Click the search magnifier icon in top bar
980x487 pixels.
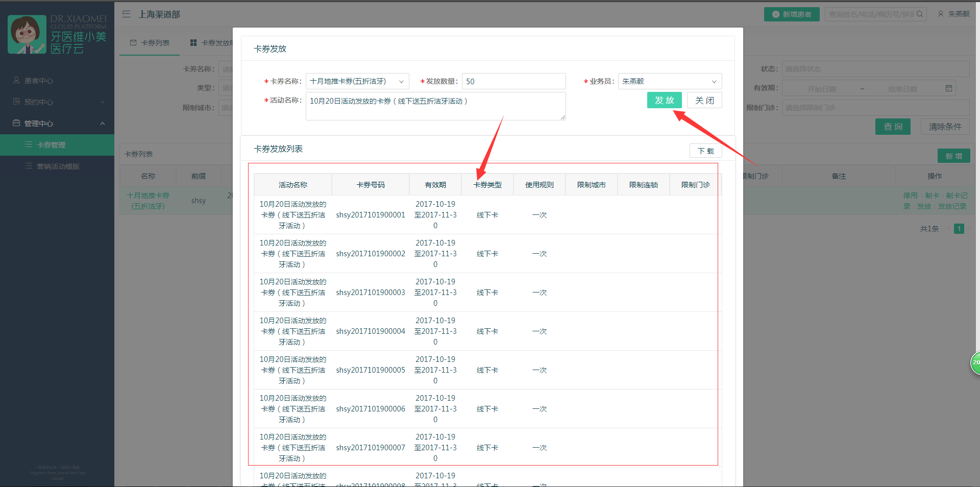[x=919, y=14]
